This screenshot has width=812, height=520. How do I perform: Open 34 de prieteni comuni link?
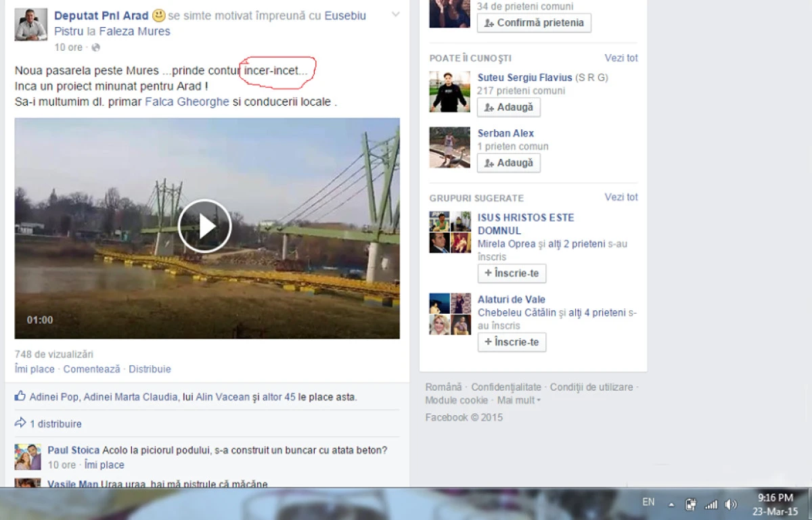tap(525, 7)
